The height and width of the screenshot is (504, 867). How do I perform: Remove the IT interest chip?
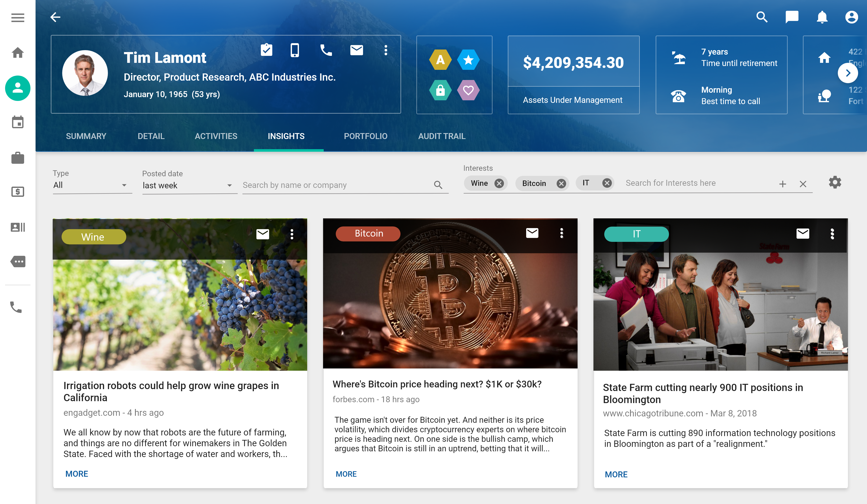pos(607,183)
